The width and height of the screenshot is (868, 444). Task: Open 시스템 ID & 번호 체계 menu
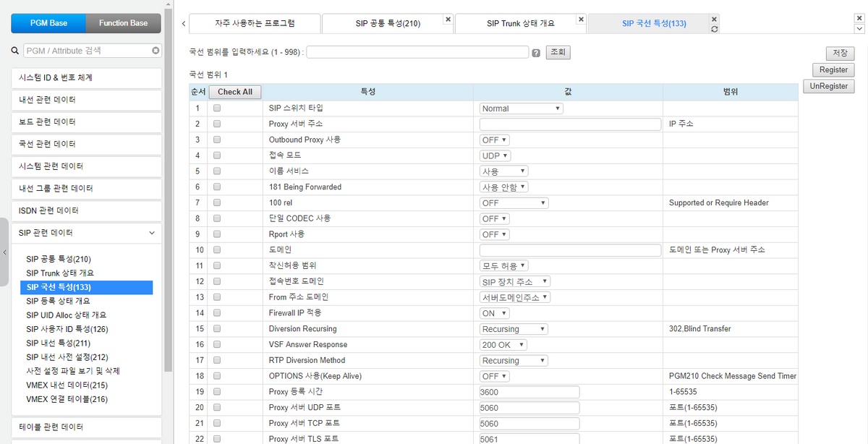point(86,77)
